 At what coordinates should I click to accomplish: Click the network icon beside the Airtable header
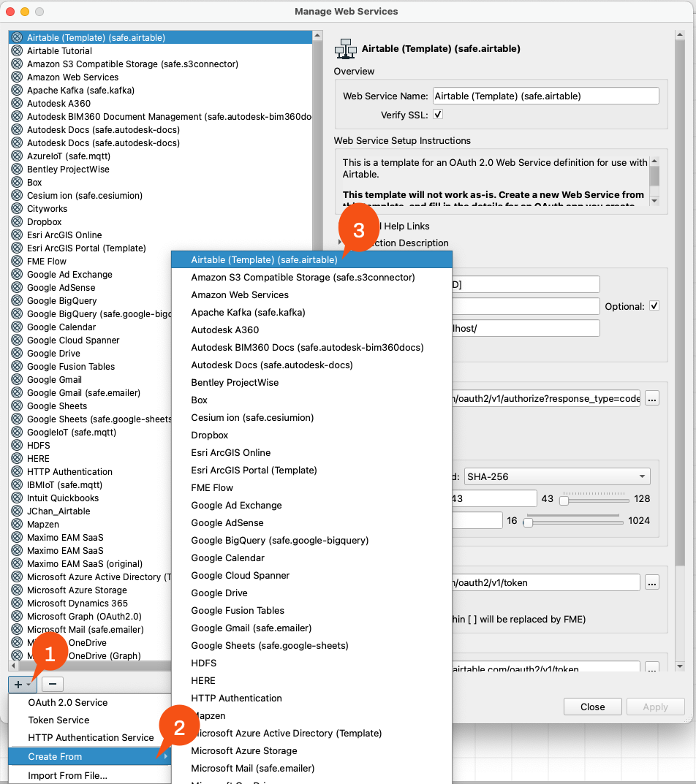[x=344, y=48]
